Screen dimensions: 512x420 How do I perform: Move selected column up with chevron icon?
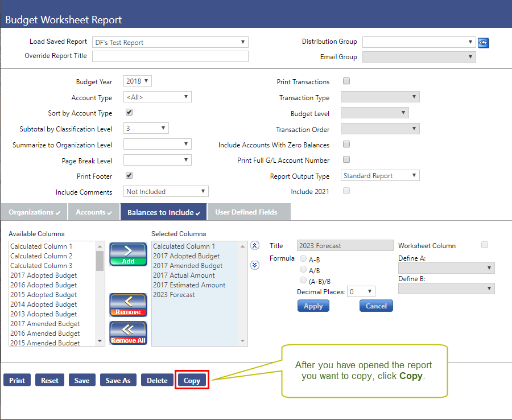point(255,246)
